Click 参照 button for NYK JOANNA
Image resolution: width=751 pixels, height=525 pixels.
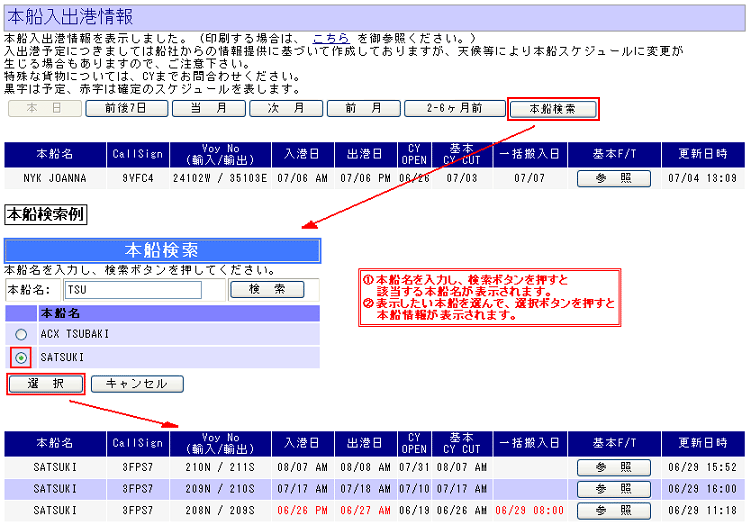tap(613, 178)
